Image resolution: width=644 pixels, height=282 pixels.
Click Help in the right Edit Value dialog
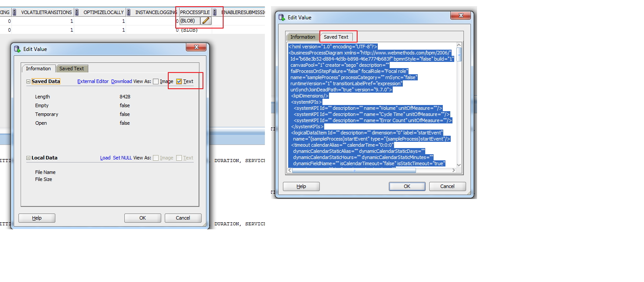tap(301, 186)
